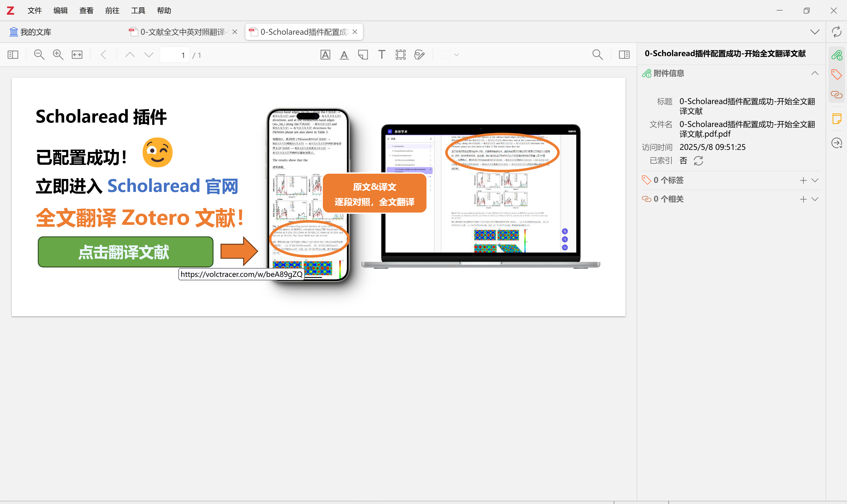Select the area selection annotation tool
The width and height of the screenshot is (847, 504).
coord(400,55)
